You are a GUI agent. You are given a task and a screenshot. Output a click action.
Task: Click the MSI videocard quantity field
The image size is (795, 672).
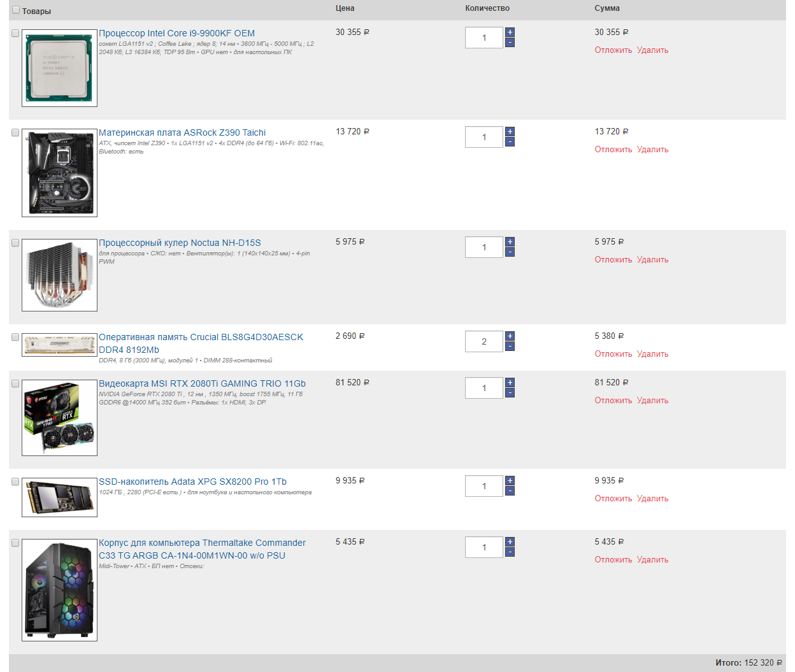(484, 388)
